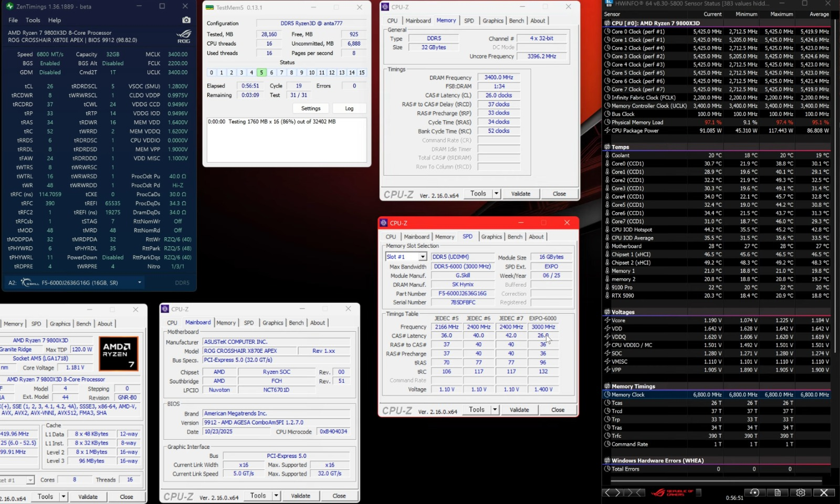Click the clock icon beside the Tcas row
The width and height of the screenshot is (840, 504).
click(x=607, y=403)
